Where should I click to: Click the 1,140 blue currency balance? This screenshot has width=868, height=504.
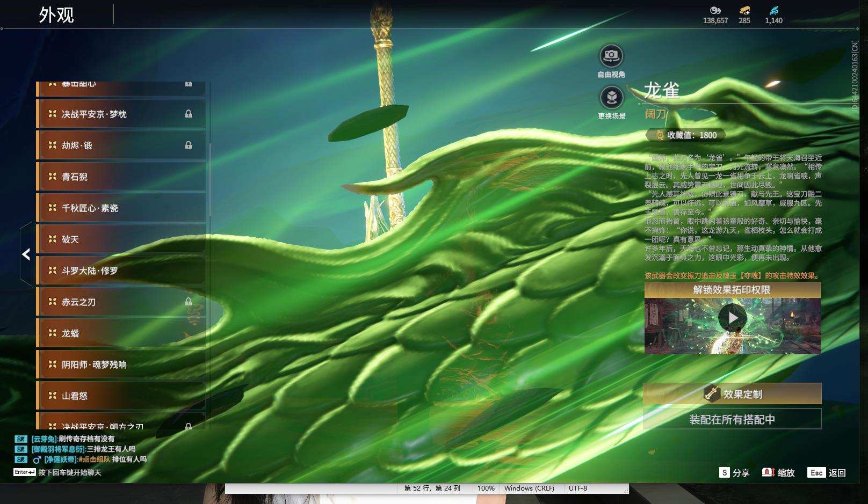(x=774, y=20)
